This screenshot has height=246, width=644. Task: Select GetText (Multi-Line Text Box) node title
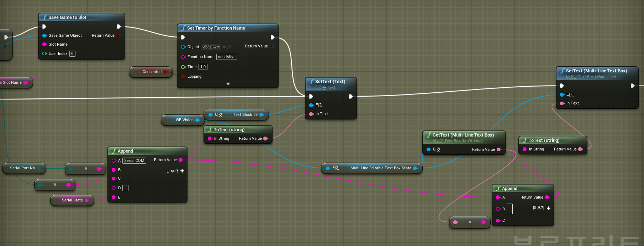[463, 135]
